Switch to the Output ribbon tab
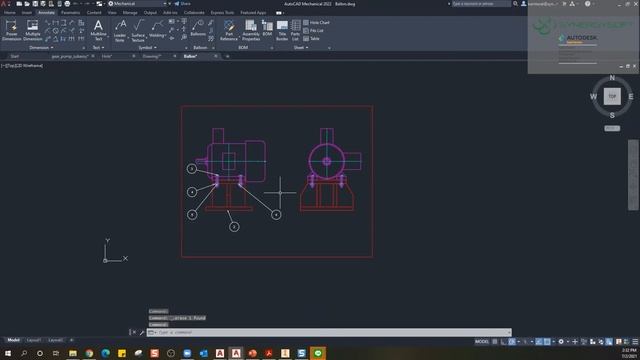 [x=150, y=13]
